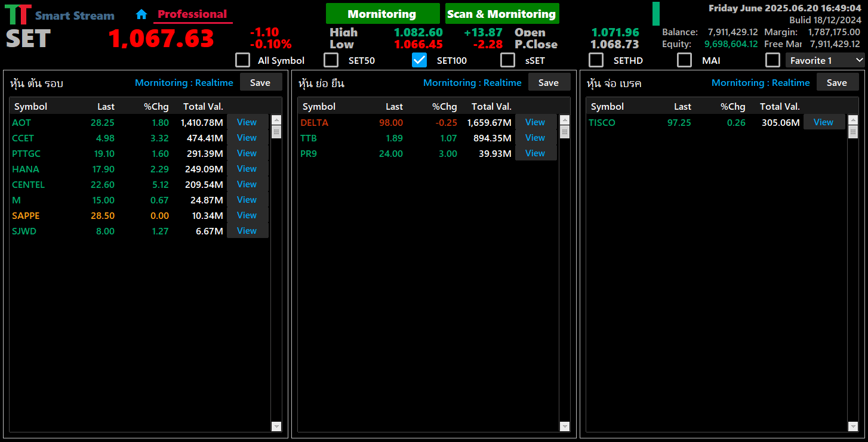The image size is (868, 442).
Task: Enable the MAI checkbox
Action: tap(685, 60)
